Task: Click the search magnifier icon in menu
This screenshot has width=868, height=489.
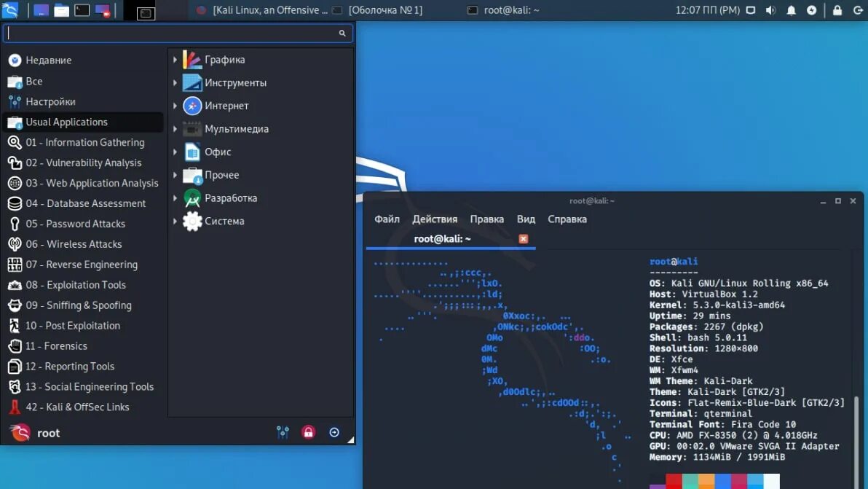Action: 342,34
